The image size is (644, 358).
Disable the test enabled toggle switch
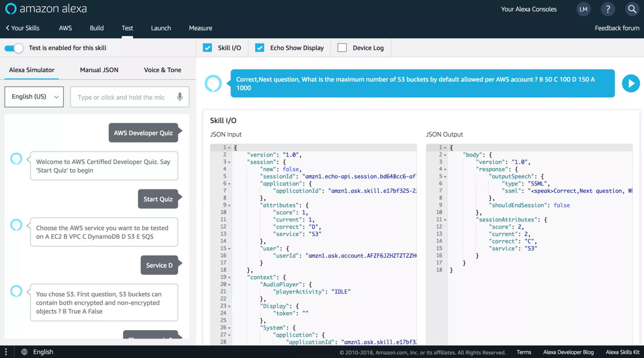click(14, 48)
